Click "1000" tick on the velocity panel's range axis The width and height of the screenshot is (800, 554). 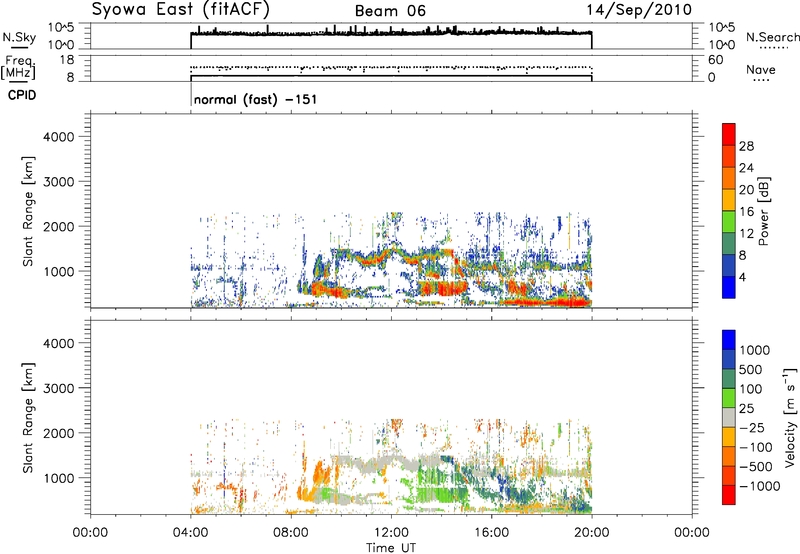[59, 478]
